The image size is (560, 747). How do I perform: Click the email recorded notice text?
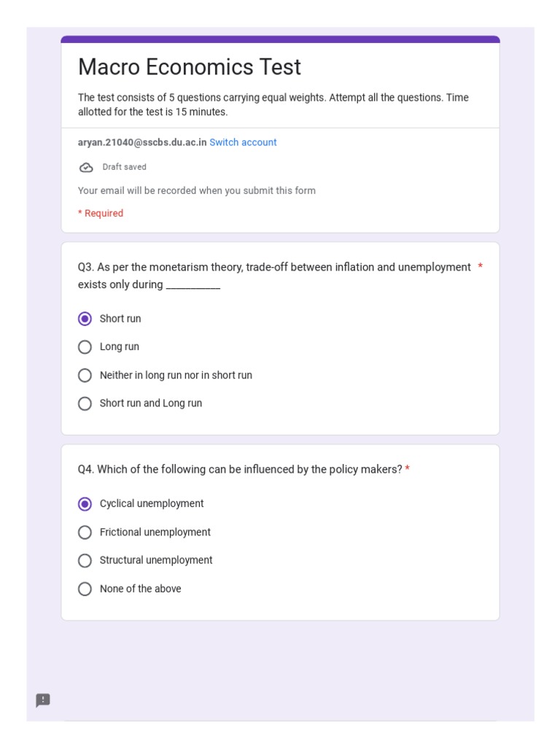click(x=197, y=191)
